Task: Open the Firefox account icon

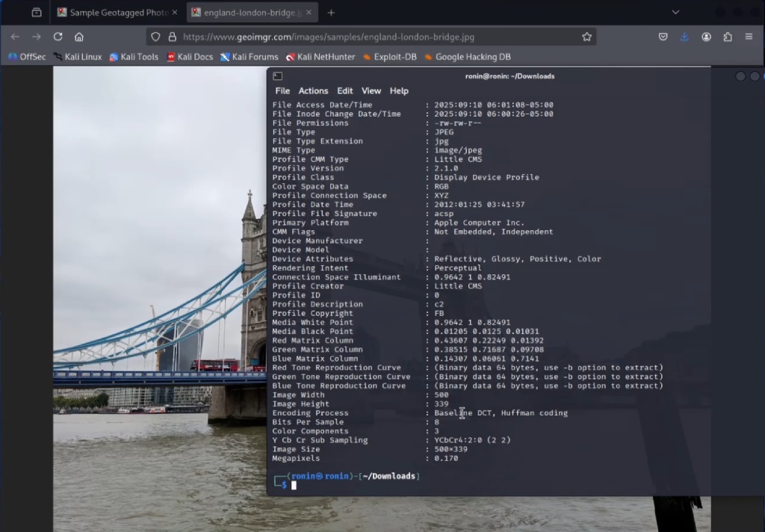Action: 706,37
